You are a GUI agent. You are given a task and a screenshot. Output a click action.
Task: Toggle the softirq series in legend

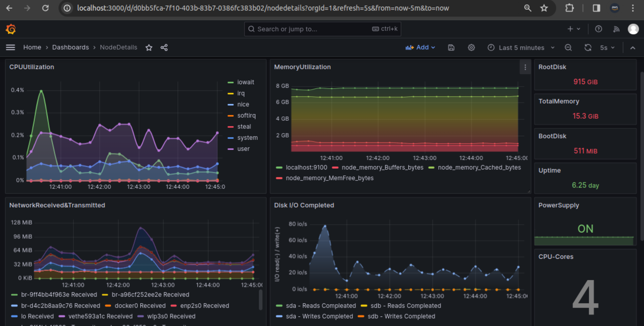click(x=246, y=115)
